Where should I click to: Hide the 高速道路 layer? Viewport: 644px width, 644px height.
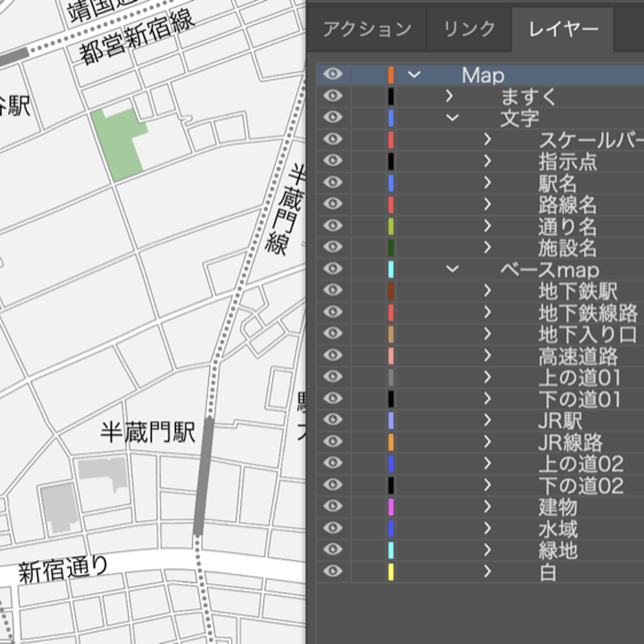click(x=332, y=355)
